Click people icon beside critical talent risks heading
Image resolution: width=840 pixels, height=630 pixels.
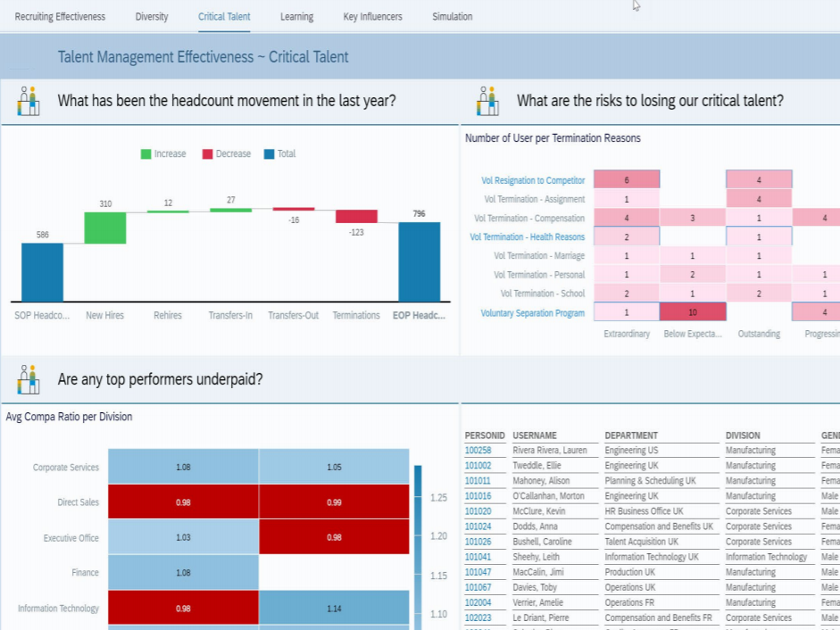tap(487, 101)
